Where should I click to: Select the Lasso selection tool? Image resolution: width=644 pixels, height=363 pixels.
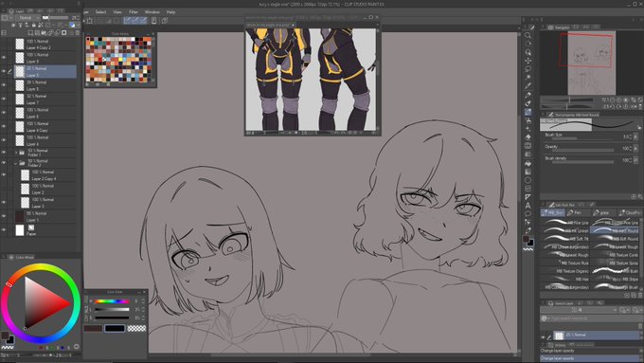tap(528, 69)
